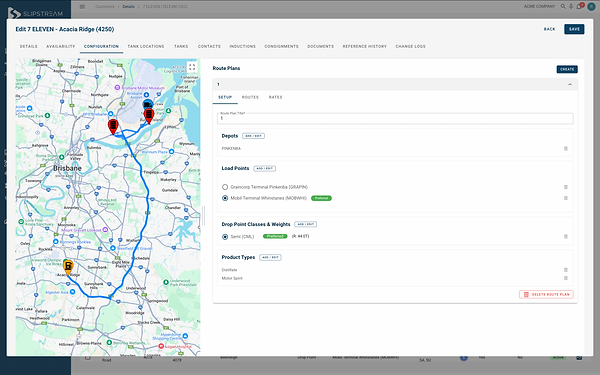This screenshot has width=600, height=375.
Task: Delete the Semi (CML) drop point class
Action: point(566,236)
